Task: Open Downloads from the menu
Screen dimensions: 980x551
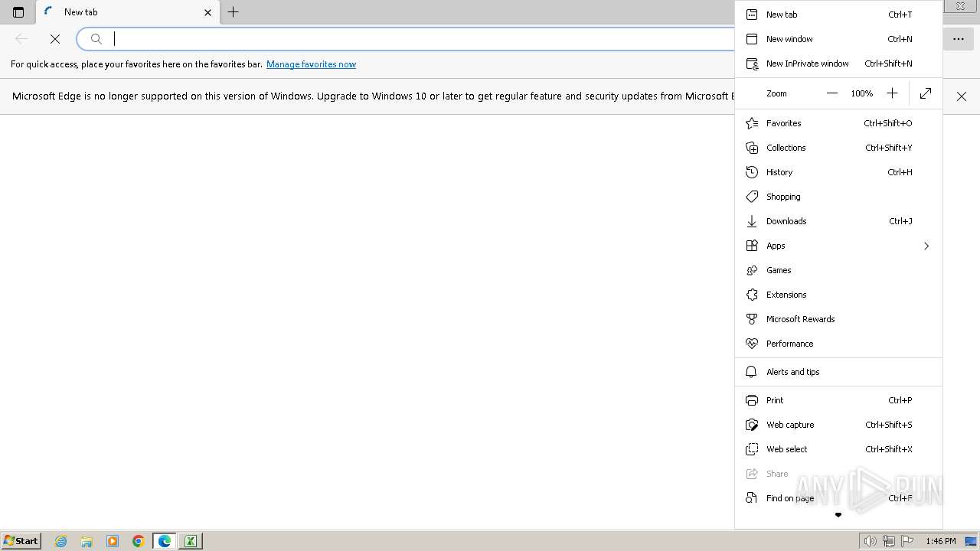Action: (x=838, y=221)
